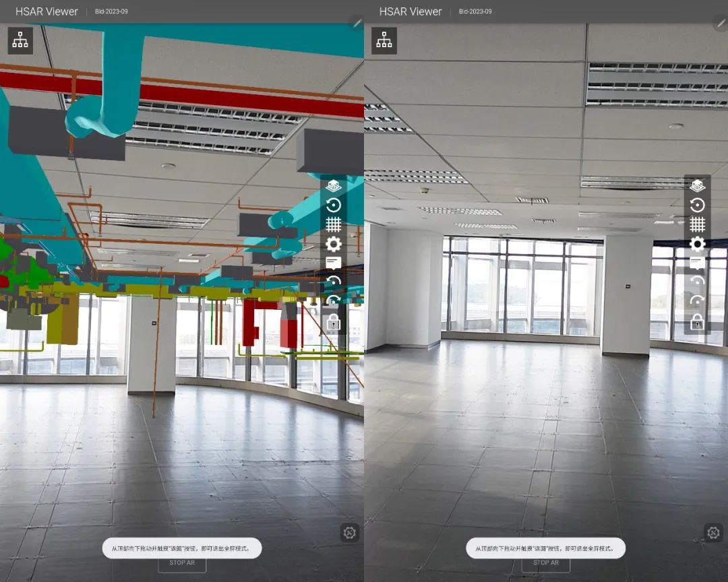
Task: Open gear settings in right view toolbar
Action: [x=698, y=244]
